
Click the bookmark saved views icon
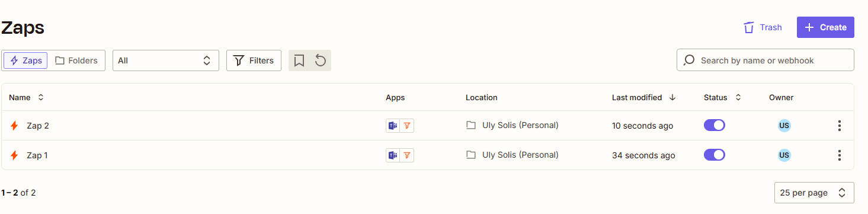pyautogui.click(x=299, y=60)
